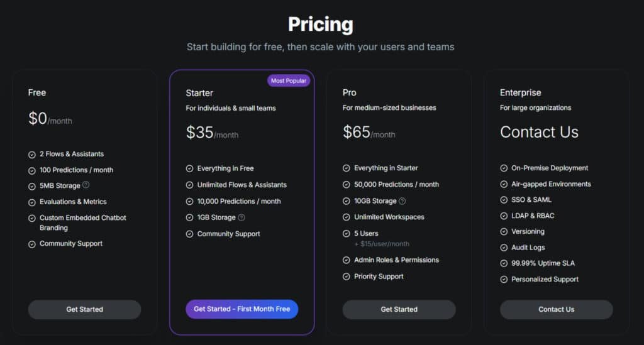The height and width of the screenshot is (345, 644).
Task: Click the checkmark icon beside On-Premise Deployment
Action: 504,168
